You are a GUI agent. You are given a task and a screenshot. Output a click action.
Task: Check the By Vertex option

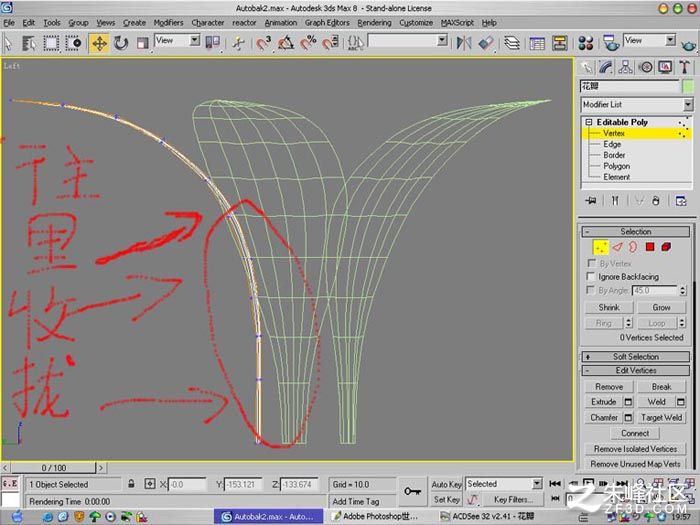[591, 263]
